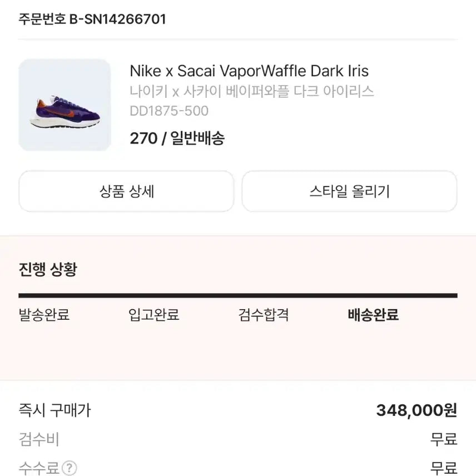Open 상품 상세 product detail page
The height and width of the screenshot is (476, 476).
tap(127, 191)
